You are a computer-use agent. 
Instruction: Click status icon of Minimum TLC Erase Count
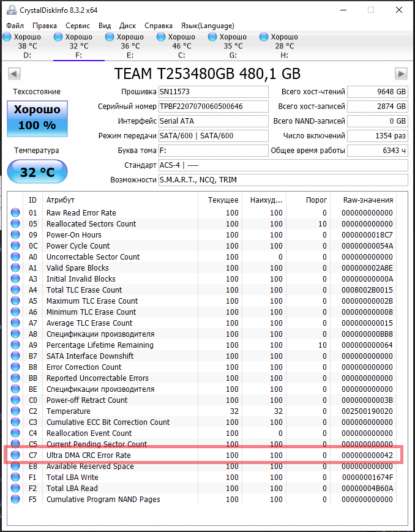click(15, 312)
